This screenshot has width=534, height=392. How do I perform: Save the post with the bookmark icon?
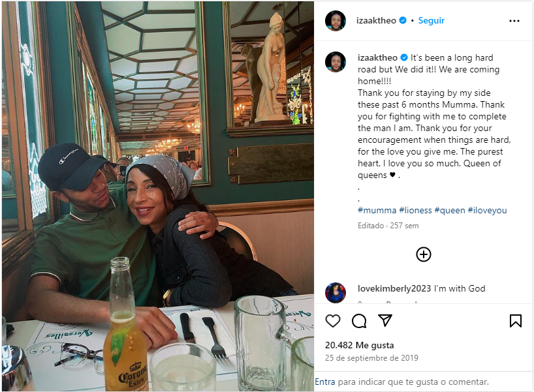[515, 321]
